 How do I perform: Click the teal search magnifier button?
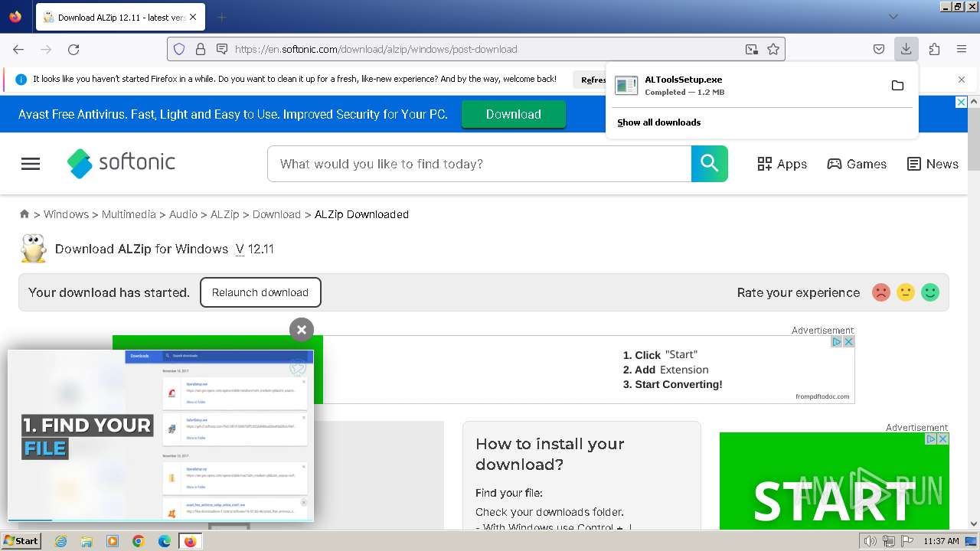click(x=710, y=164)
